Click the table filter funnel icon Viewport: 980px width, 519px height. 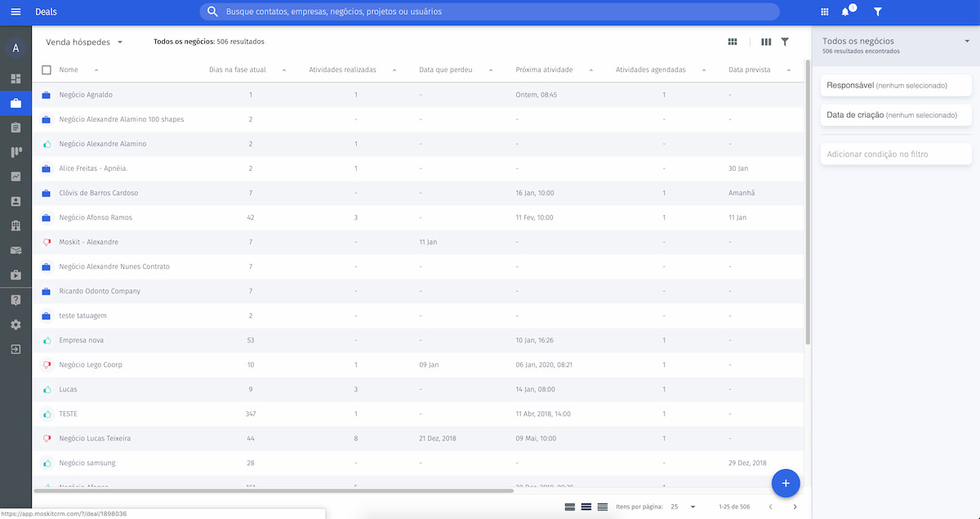[x=785, y=42]
